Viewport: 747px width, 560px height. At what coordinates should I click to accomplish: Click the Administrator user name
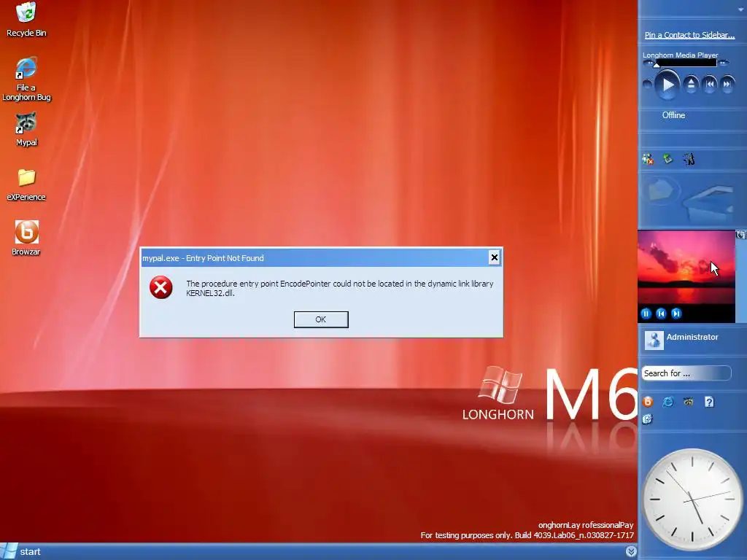pos(692,337)
